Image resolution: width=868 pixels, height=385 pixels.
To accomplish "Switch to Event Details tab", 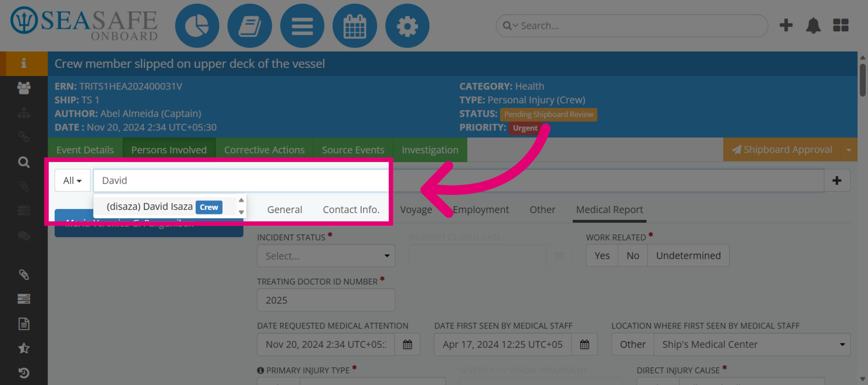I will [85, 150].
